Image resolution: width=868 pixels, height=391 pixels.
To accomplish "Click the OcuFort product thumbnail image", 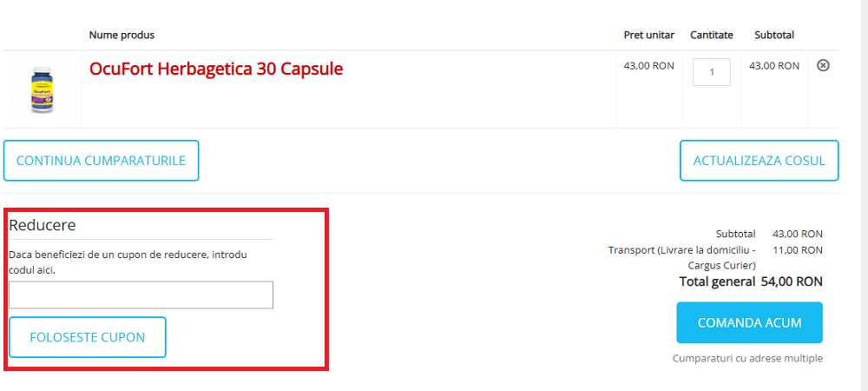I will [x=41, y=89].
